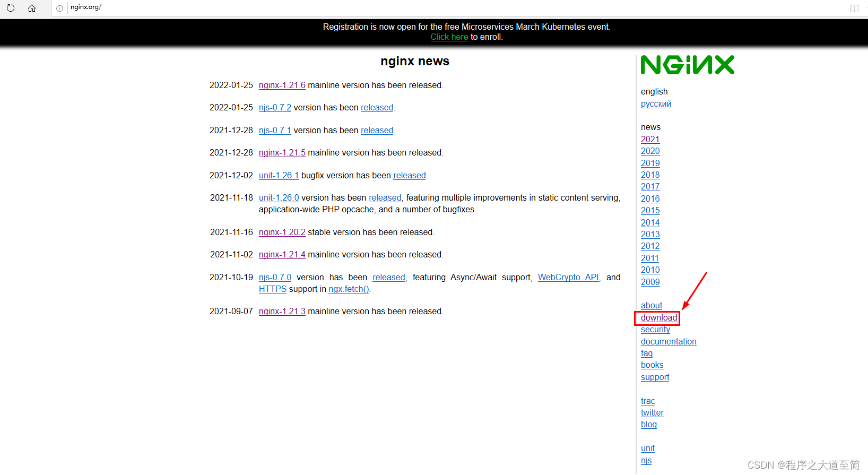Open the books page
The width and height of the screenshot is (868, 475).
[x=652, y=365]
